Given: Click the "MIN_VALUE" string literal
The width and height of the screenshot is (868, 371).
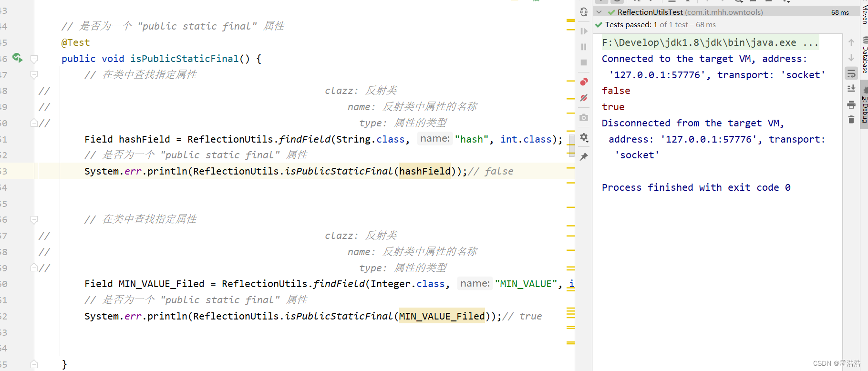Looking at the screenshot, I should coord(526,284).
